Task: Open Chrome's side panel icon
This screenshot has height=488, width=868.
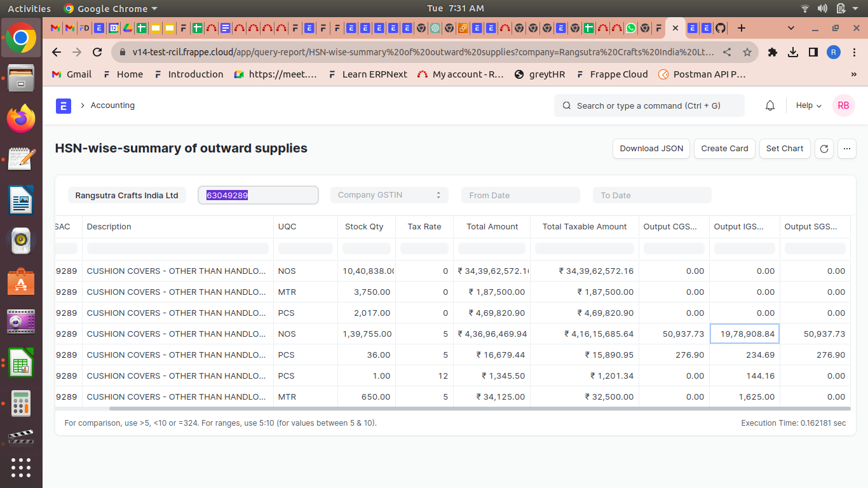Action: [814, 52]
